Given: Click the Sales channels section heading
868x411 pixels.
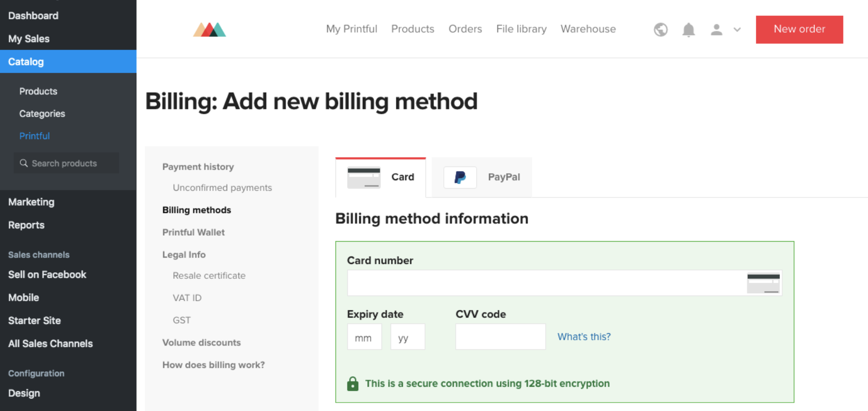Looking at the screenshot, I should (39, 255).
